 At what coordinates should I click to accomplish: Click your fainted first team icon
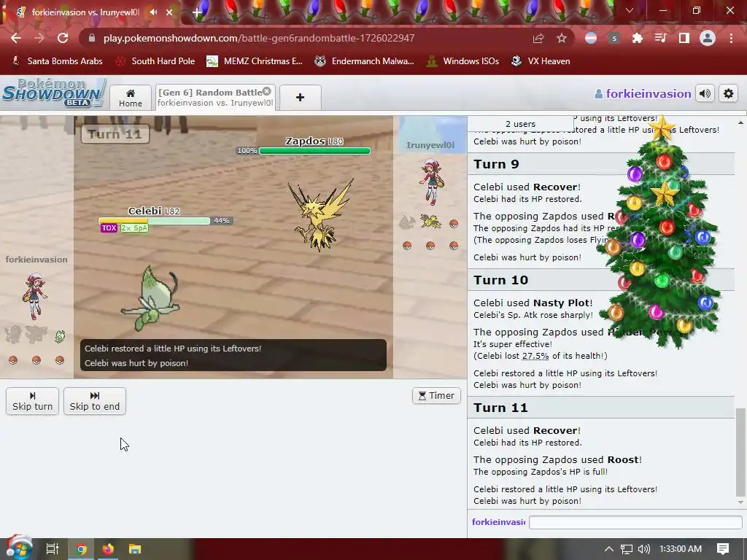point(13,334)
